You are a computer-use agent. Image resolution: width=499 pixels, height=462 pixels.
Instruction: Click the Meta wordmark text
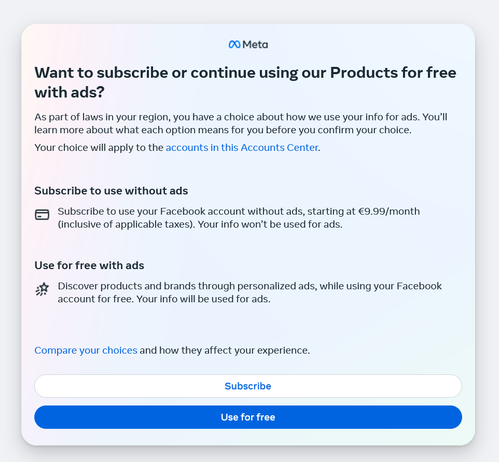[x=255, y=44]
